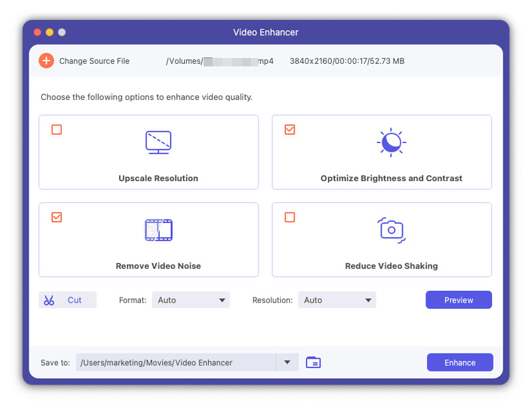The height and width of the screenshot is (410, 532).
Task: Uncheck the Remove Video Noise checkbox
Action: coord(57,217)
